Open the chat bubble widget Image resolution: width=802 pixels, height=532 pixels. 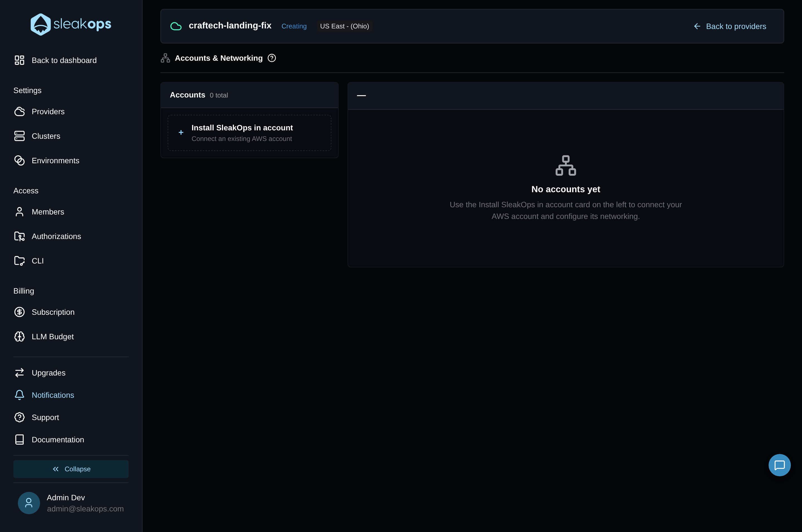tap(779, 465)
